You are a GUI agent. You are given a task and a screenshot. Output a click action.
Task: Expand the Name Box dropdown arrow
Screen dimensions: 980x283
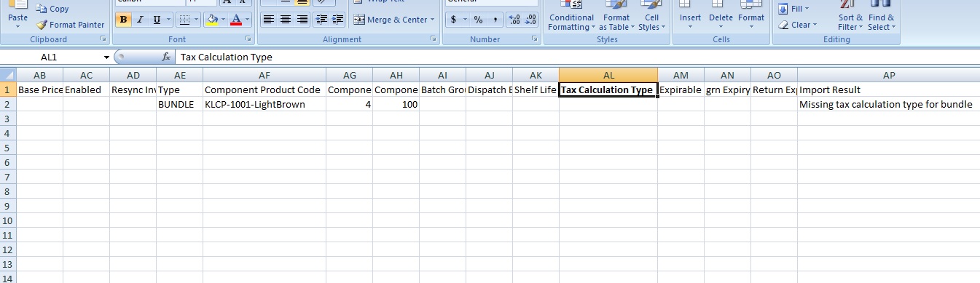click(x=106, y=57)
